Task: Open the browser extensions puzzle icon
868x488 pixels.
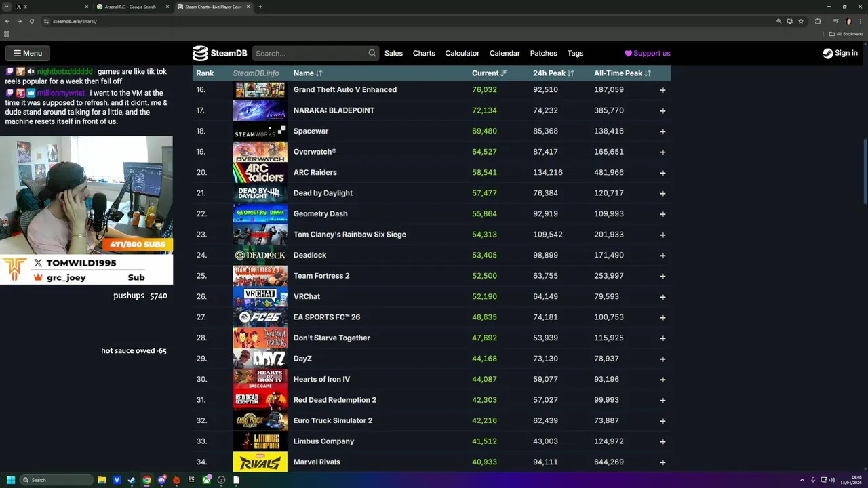Action: tap(818, 21)
